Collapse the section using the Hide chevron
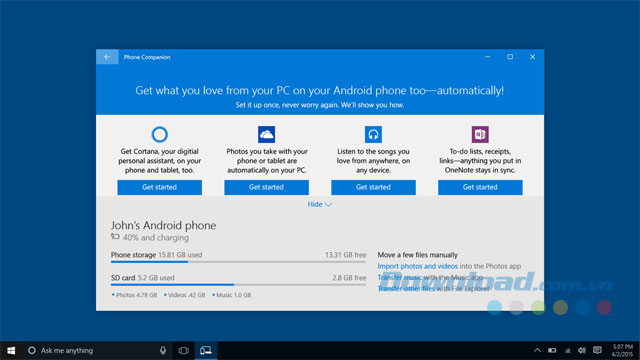640x360 pixels. point(320,204)
